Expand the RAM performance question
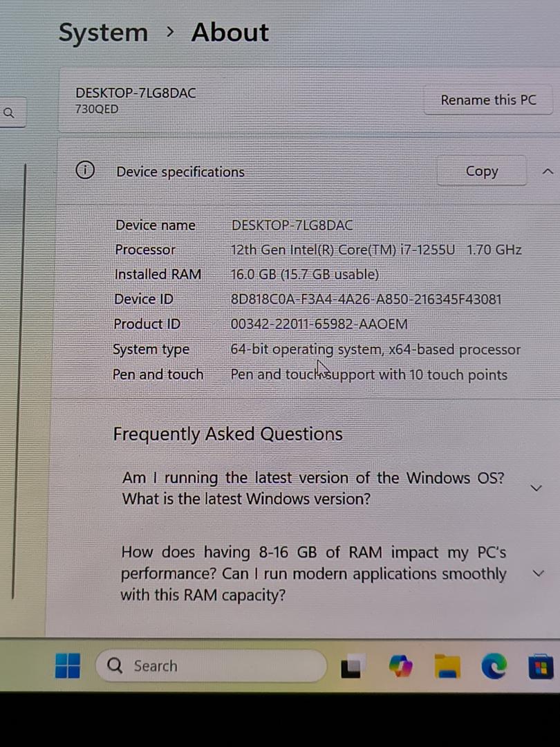Viewport: 560px width, 747px height. [x=538, y=573]
